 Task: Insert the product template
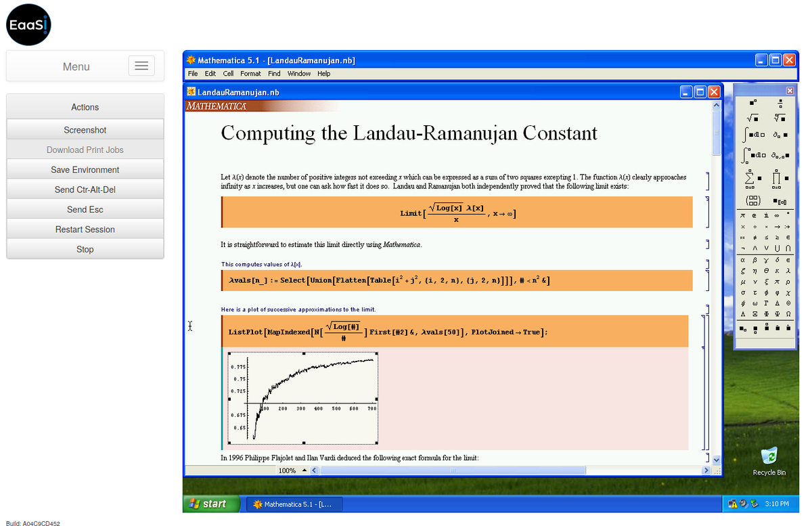click(780, 178)
